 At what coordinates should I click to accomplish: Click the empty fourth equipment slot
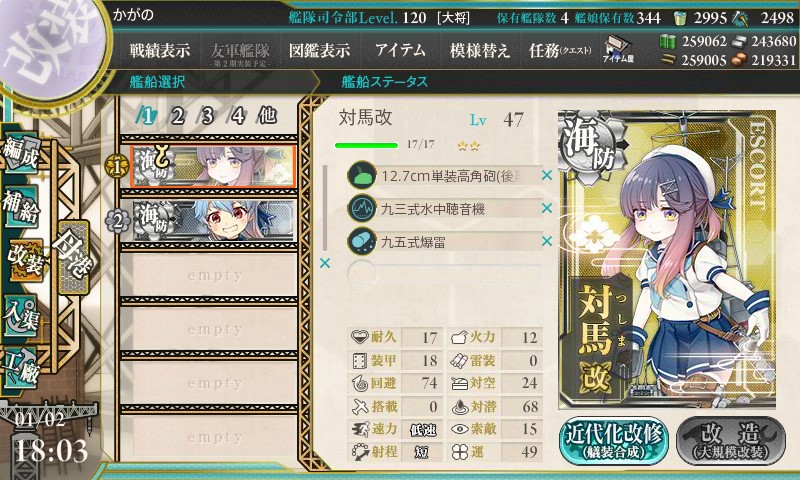tap(444, 273)
